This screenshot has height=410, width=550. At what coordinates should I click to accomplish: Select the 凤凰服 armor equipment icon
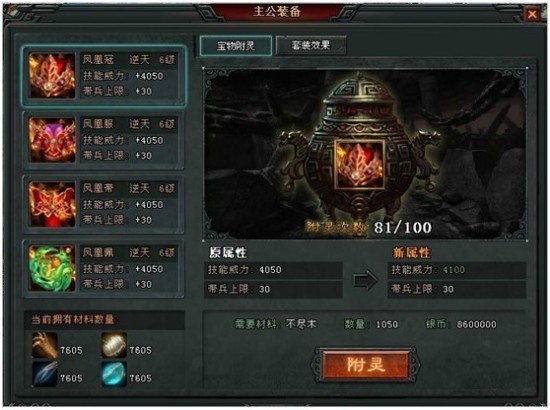52,140
